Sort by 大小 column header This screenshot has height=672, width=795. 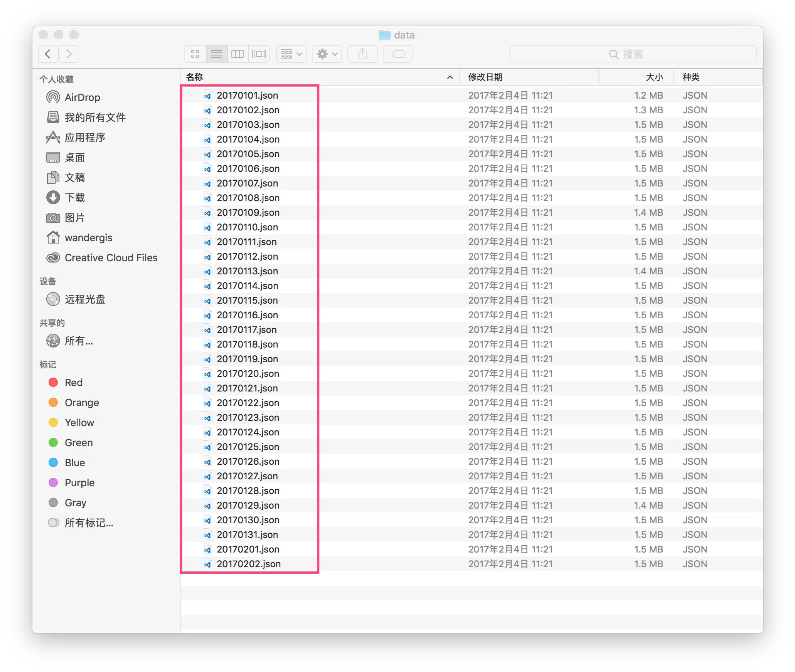(654, 77)
